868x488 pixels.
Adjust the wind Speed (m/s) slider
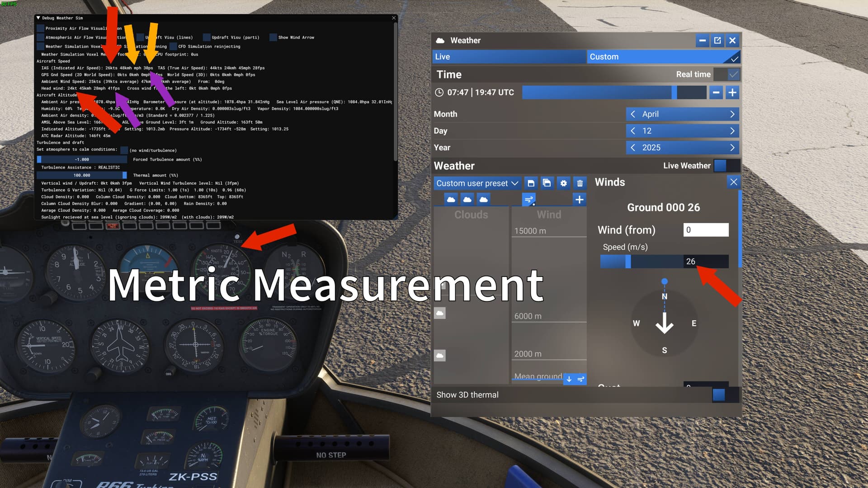pos(642,262)
